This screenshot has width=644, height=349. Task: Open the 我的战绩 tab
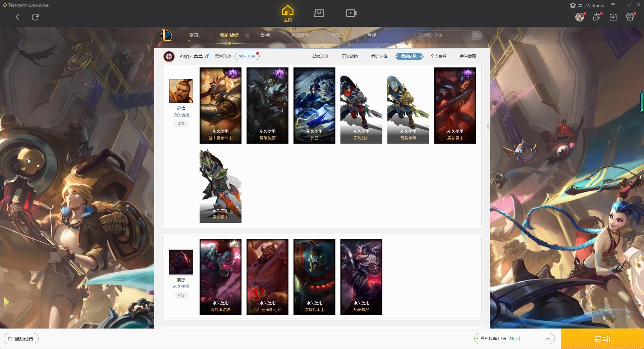point(229,35)
